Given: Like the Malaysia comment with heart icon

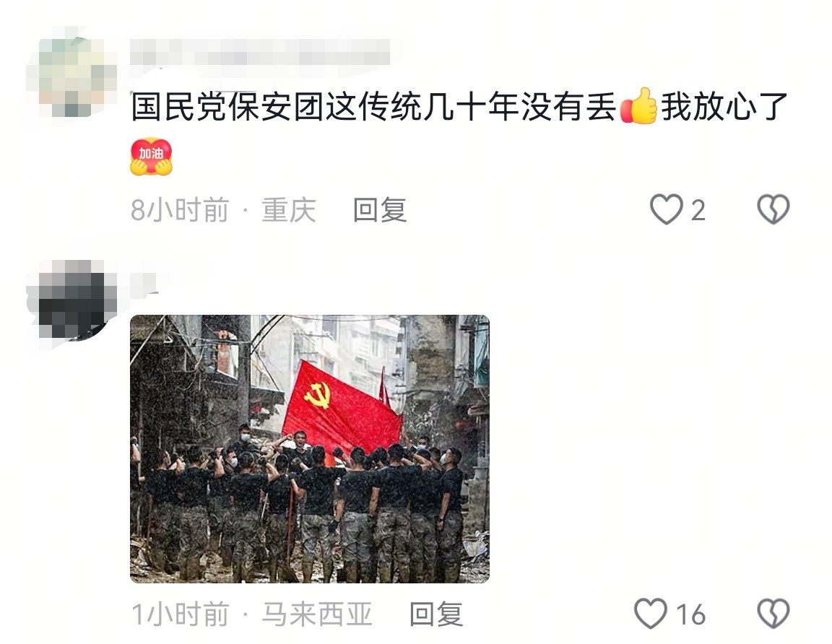Looking at the screenshot, I should pyautogui.click(x=651, y=614).
